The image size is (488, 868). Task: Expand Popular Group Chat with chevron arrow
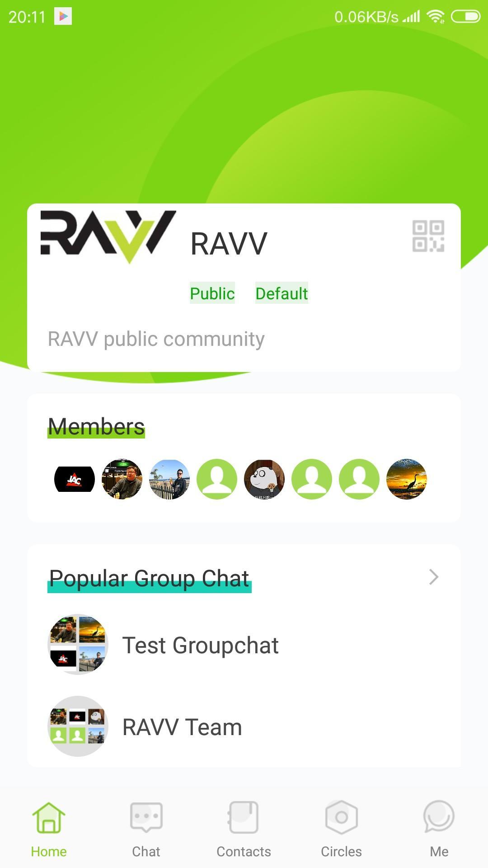pos(434,577)
